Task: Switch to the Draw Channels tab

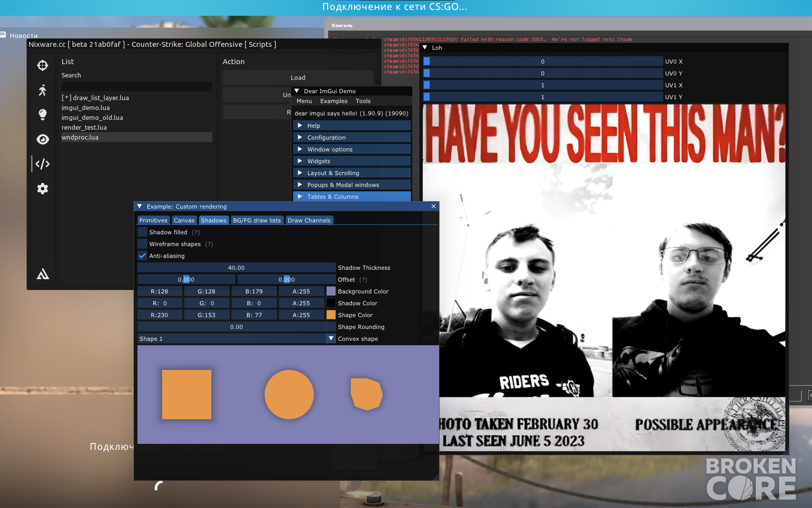Action: [309, 220]
